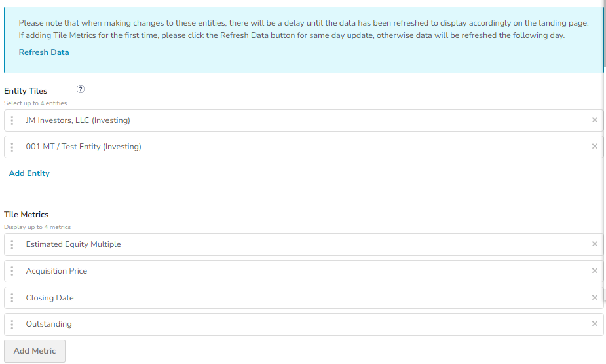Remove the Acquisition Price metric
This screenshot has height=364, width=606.
[x=594, y=270]
